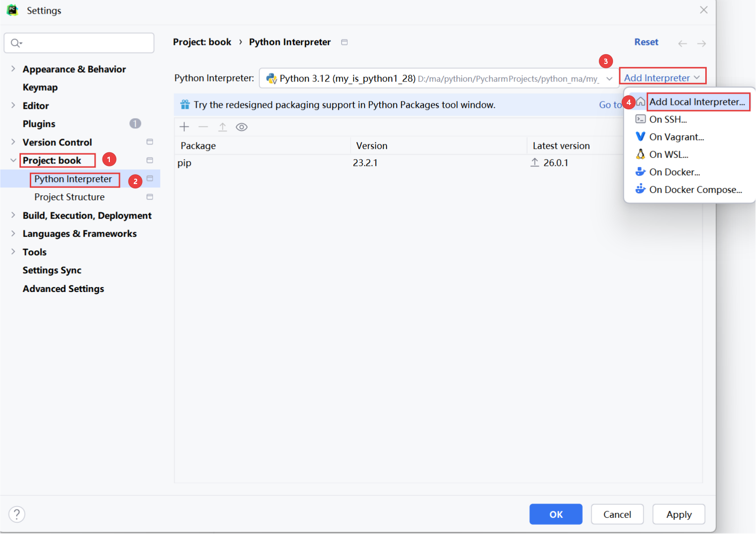Expand Appearance & Behavior section
756x534 pixels.
pyautogui.click(x=13, y=69)
